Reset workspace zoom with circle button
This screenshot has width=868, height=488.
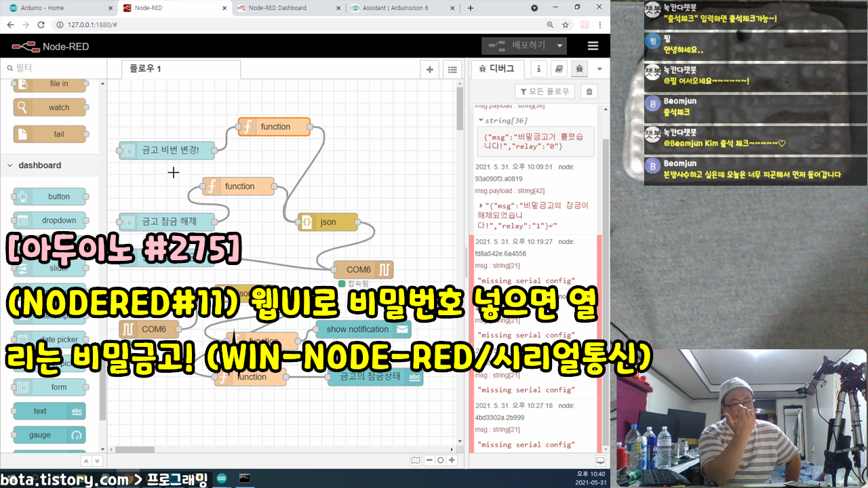point(440,460)
